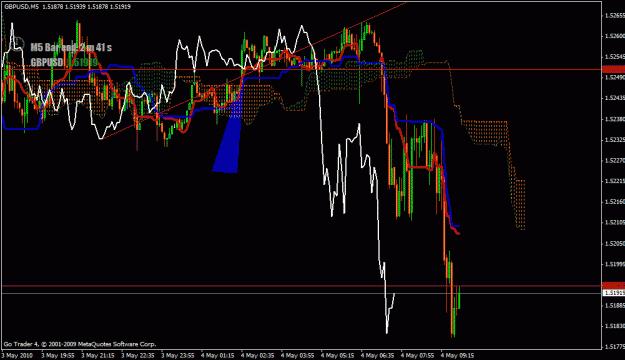Click the '3 May 21:15' time axis label
This screenshot has height=360, width=625.
pos(98,355)
